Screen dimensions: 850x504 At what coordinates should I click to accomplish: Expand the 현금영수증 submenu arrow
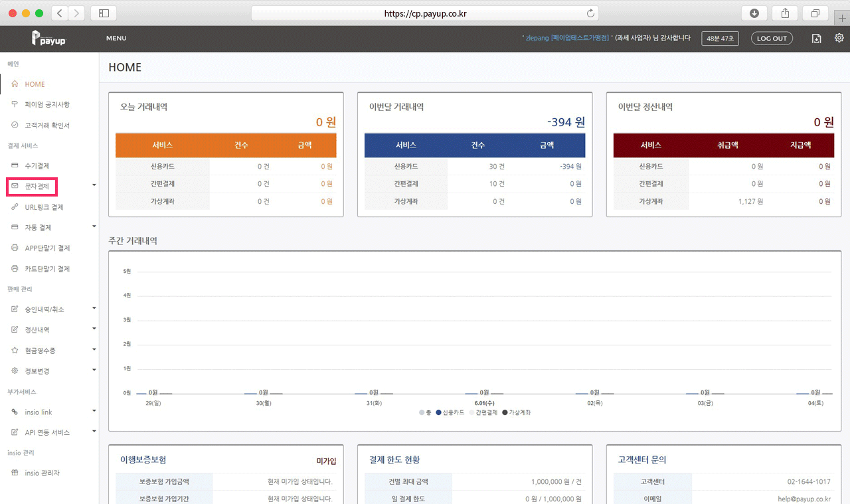[x=94, y=349]
